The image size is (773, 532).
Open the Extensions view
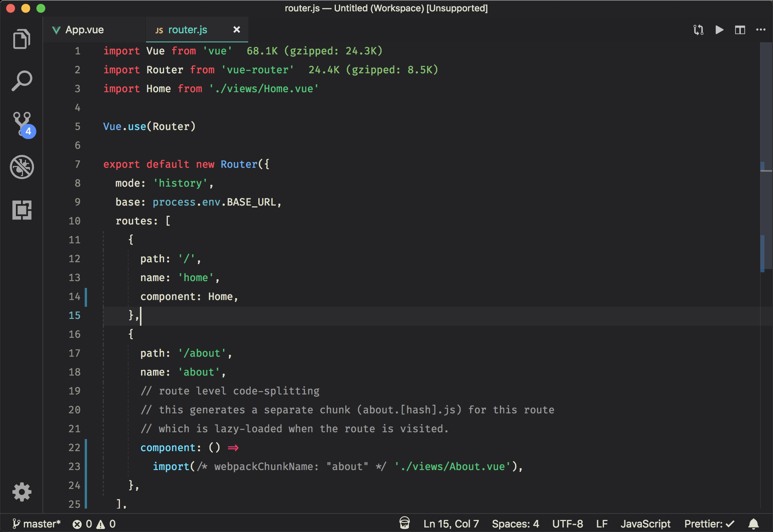point(22,210)
